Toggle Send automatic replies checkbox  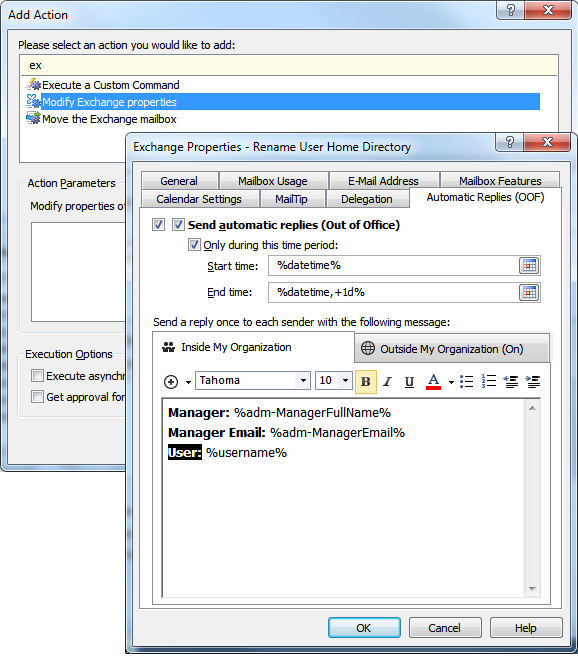pyautogui.click(x=178, y=225)
